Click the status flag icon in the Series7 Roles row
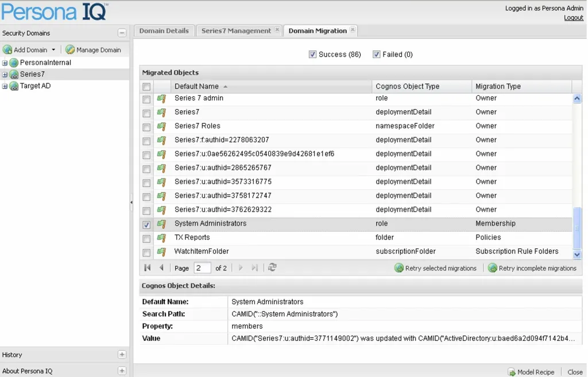This screenshot has height=377, width=588. [161, 126]
